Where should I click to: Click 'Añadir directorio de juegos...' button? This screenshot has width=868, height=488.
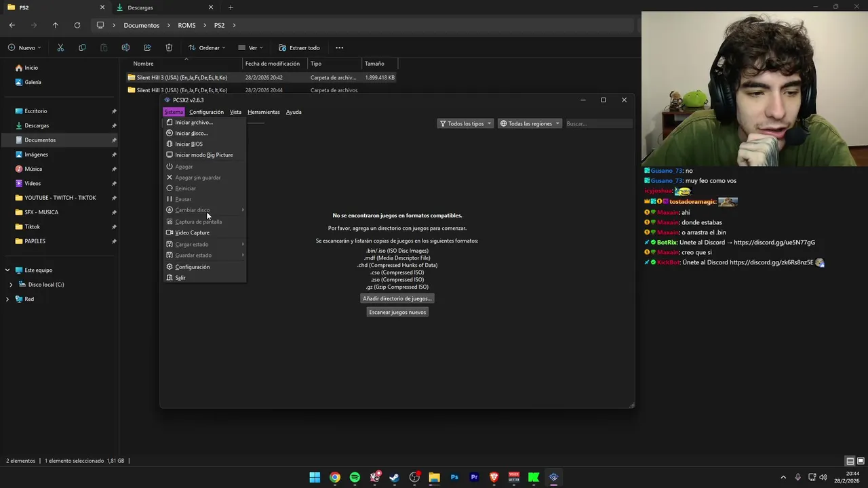coord(397,298)
